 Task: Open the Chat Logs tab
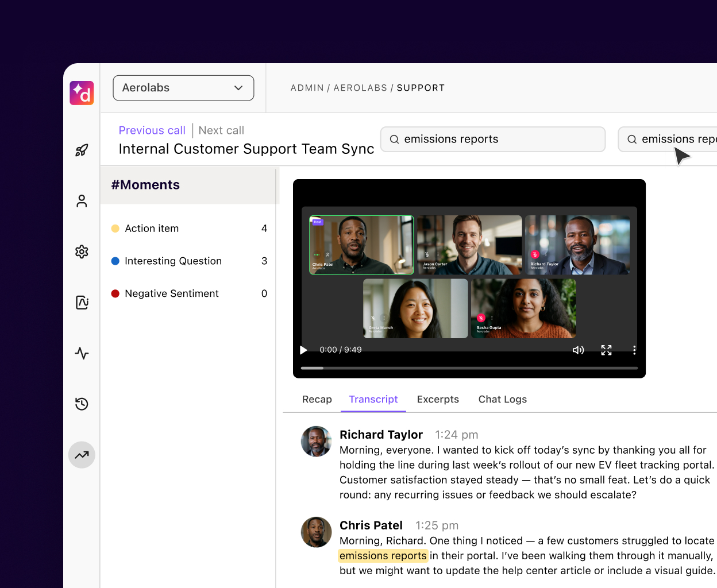[502, 399]
